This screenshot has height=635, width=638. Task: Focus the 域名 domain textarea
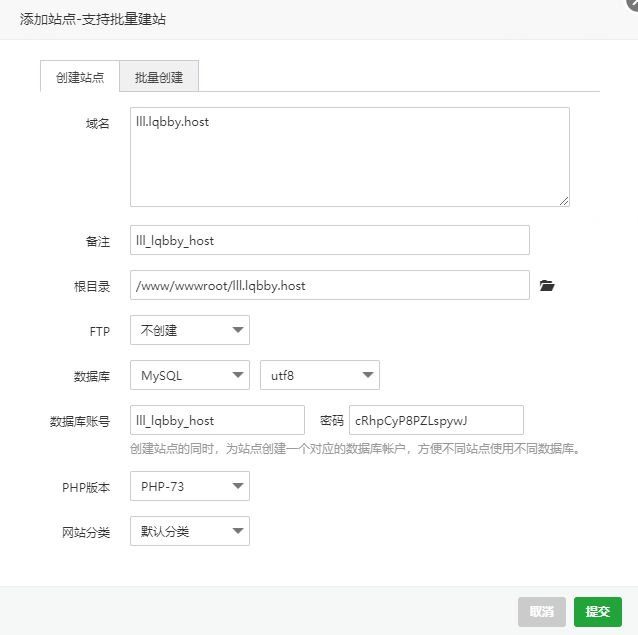click(350, 157)
